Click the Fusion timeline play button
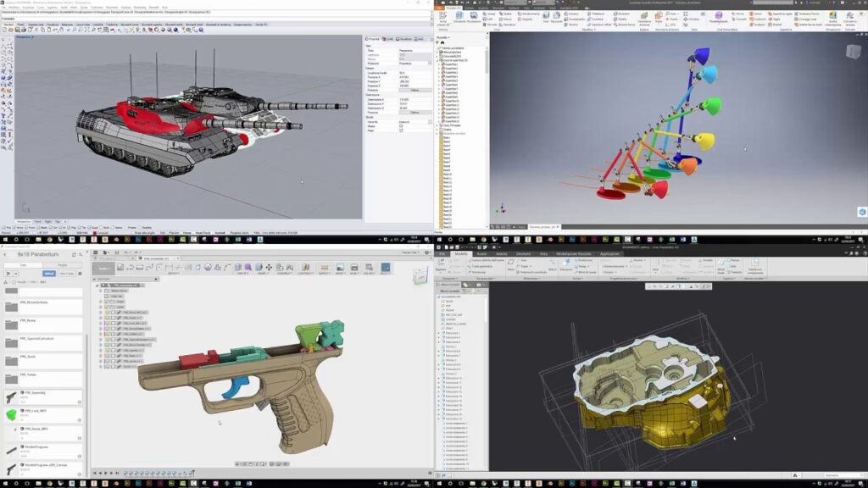Screen dimensions: 868x488 [106, 473]
